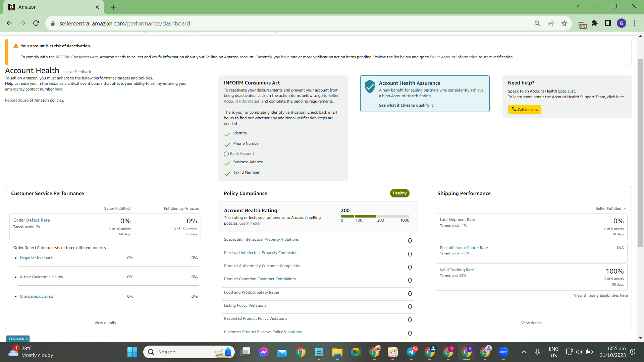
Task: Open the tab search chevron in the title bar
Action: (577, 6)
